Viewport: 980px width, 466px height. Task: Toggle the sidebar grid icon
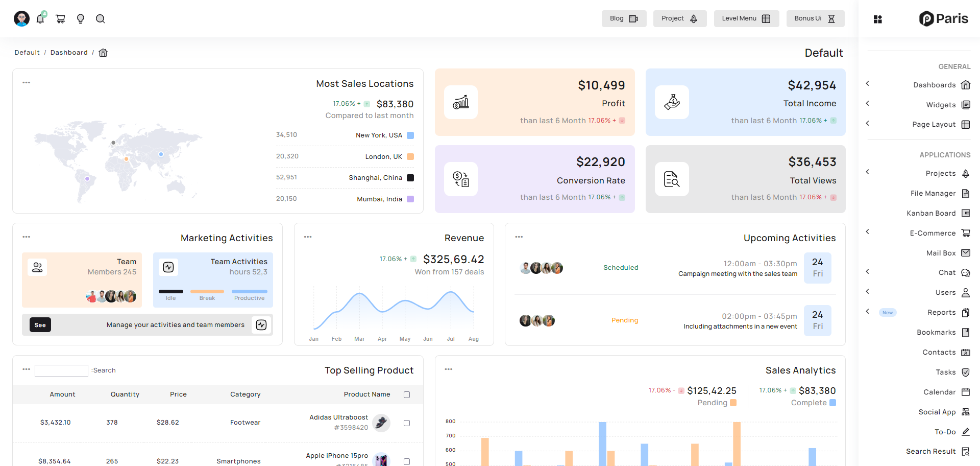point(877,19)
